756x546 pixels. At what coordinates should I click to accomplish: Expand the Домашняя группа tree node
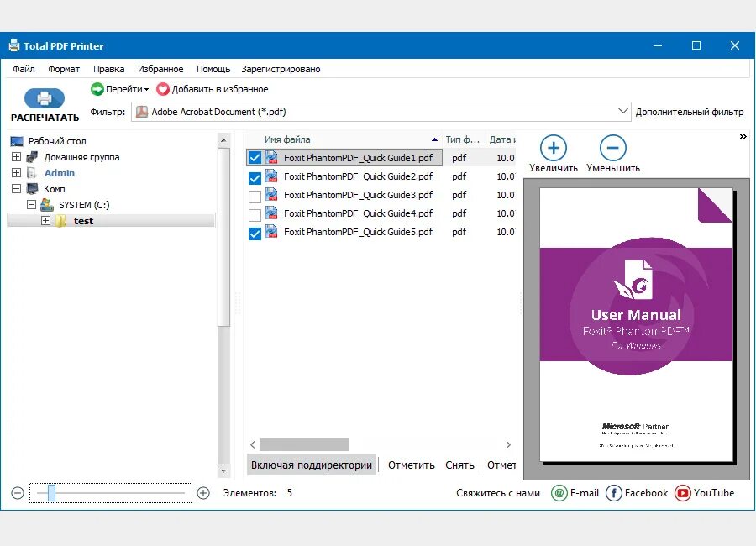point(16,157)
